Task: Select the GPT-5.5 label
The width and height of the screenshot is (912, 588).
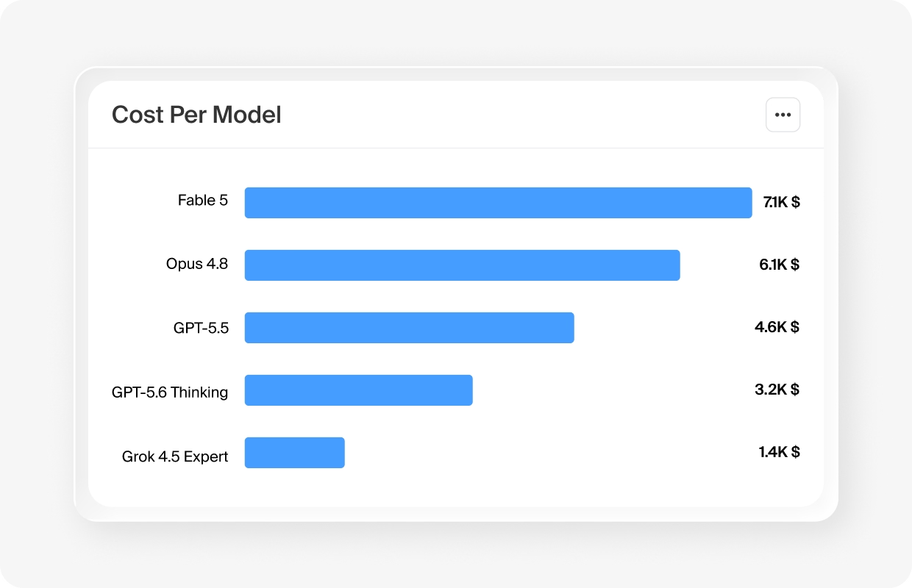Action: coord(201,328)
